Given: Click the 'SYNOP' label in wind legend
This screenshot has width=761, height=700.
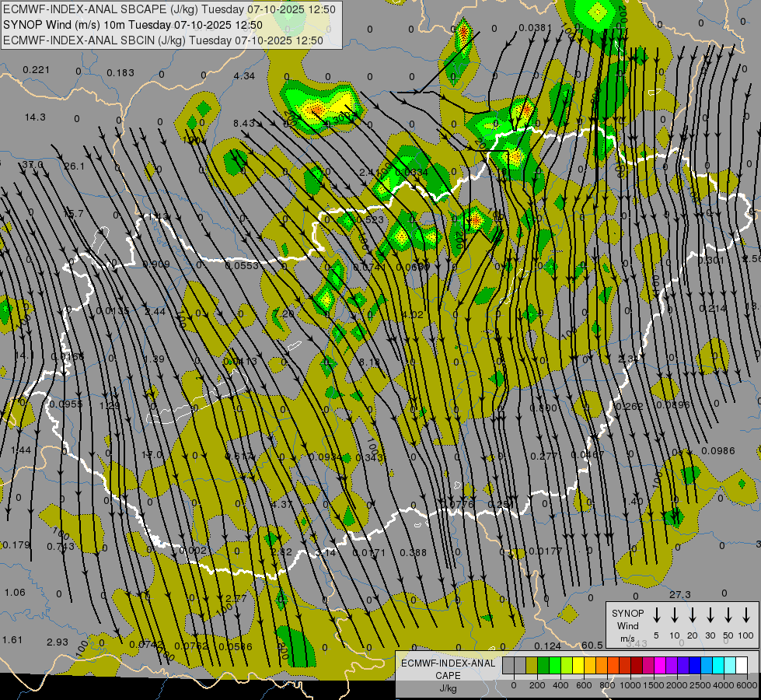Looking at the screenshot, I should 627,613.
